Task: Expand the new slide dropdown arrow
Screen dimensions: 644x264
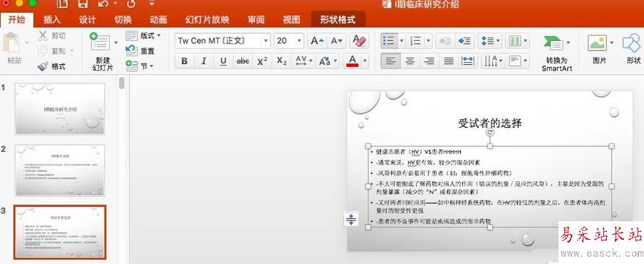Action: coord(115,43)
